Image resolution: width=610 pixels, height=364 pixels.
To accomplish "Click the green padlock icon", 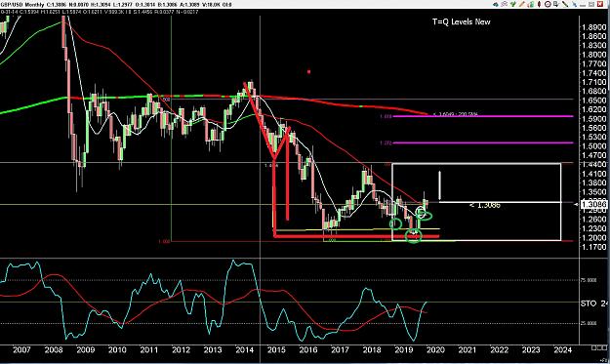I will point(531,4).
